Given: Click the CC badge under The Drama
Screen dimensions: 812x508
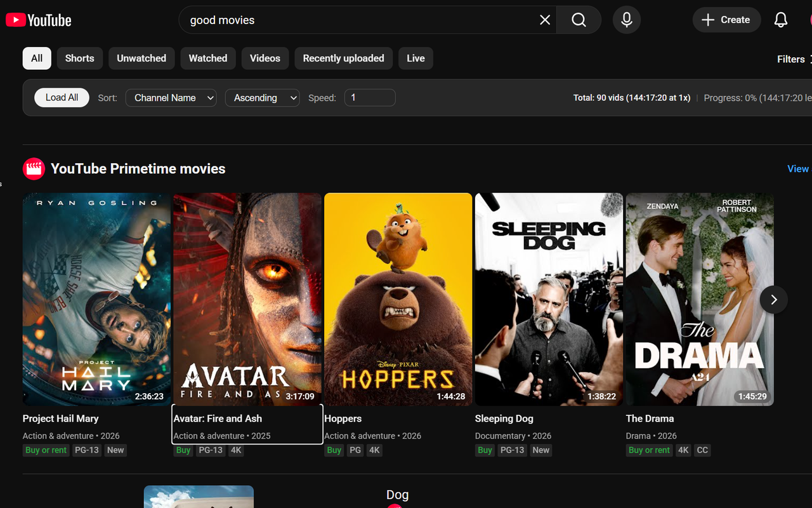Looking at the screenshot, I should (x=702, y=450).
